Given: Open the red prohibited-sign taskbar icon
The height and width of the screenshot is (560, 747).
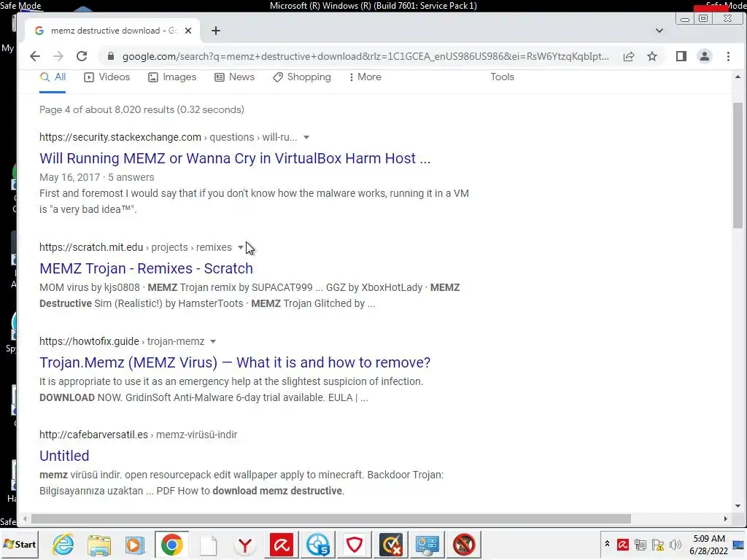Looking at the screenshot, I should click(464, 544).
